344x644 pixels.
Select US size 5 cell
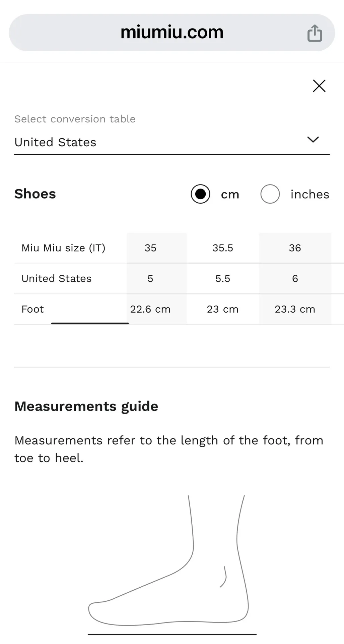point(150,278)
